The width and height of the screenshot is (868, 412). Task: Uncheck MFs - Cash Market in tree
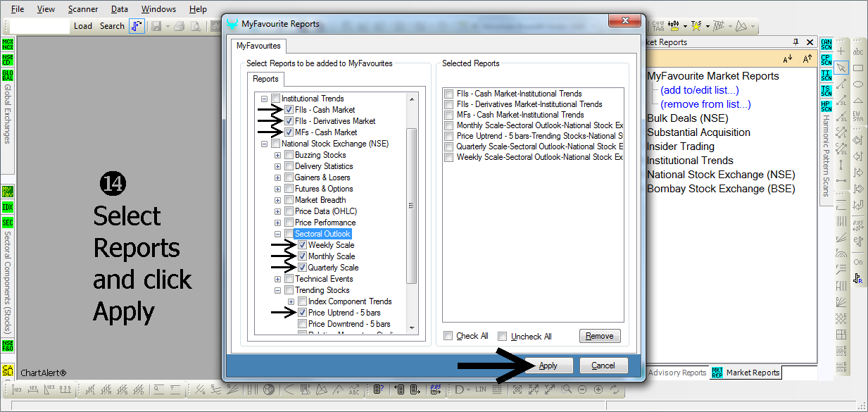coord(289,132)
